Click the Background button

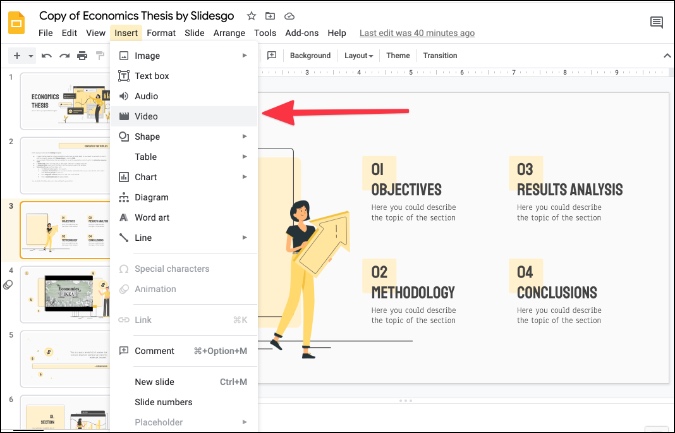[310, 56]
